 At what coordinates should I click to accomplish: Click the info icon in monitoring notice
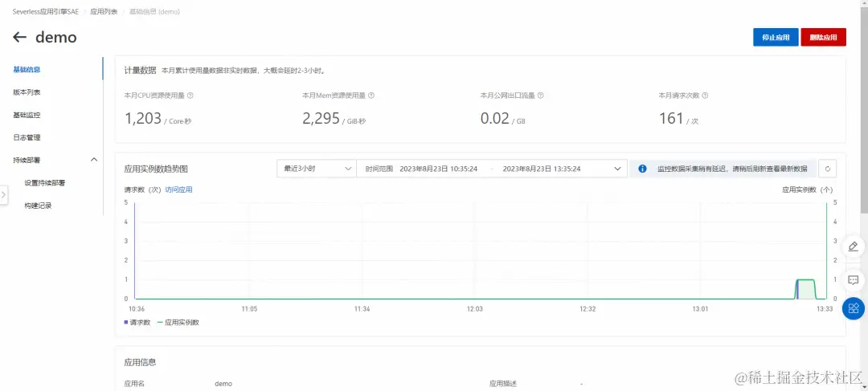pyautogui.click(x=642, y=169)
